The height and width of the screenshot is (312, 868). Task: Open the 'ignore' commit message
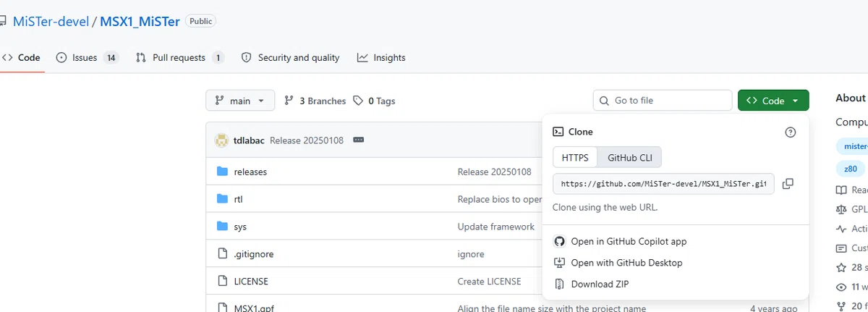click(x=471, y=254)
